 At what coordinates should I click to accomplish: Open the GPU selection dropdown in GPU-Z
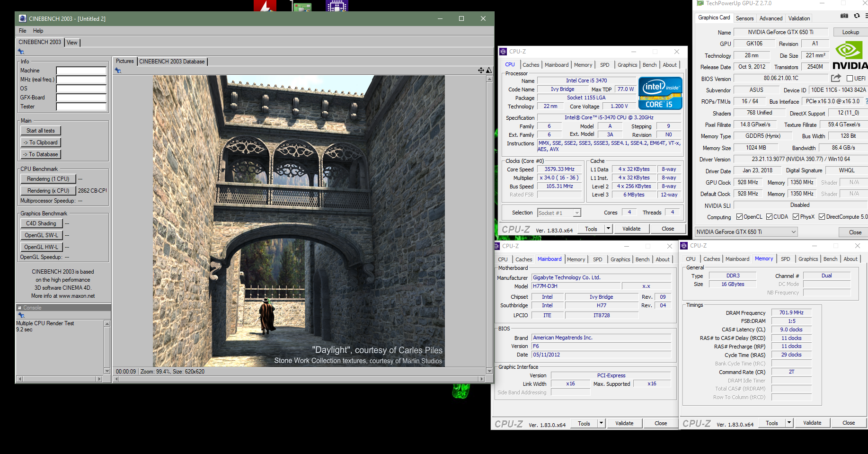(x=746, y=232)
